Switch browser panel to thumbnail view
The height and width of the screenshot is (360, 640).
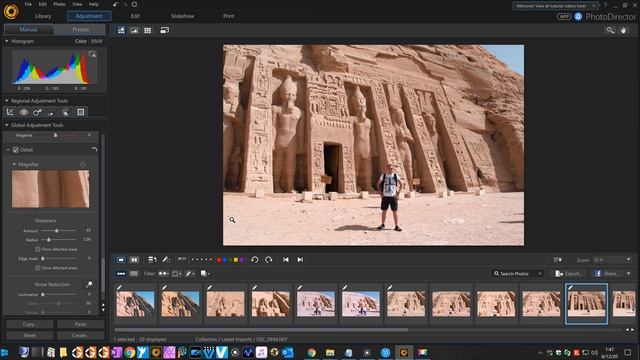pyautogui.click(x=134, y=273)
